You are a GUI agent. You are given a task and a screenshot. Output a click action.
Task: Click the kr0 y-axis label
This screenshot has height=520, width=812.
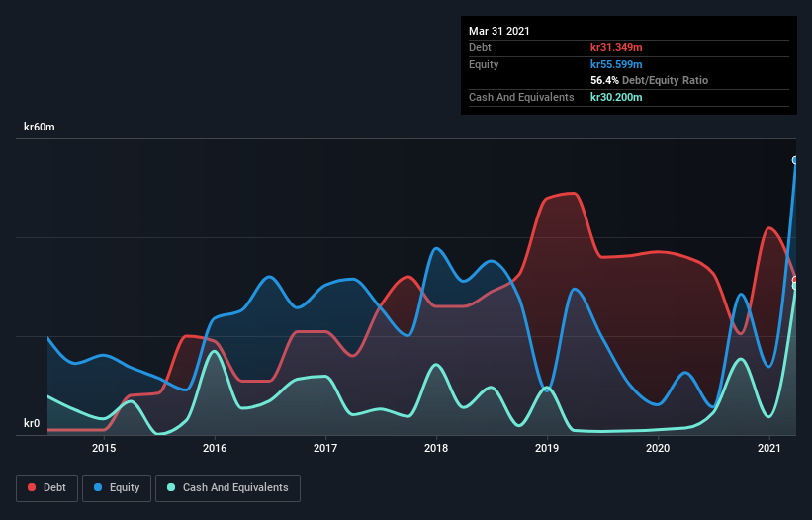coord(32,423)
